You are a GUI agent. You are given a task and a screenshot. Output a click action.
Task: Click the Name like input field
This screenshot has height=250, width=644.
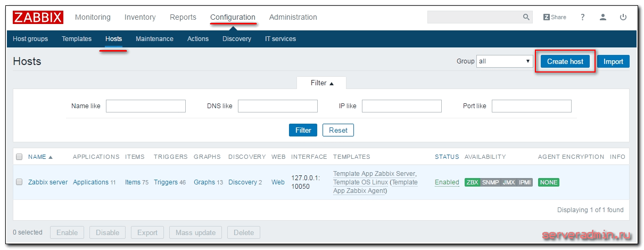(145, 106)
